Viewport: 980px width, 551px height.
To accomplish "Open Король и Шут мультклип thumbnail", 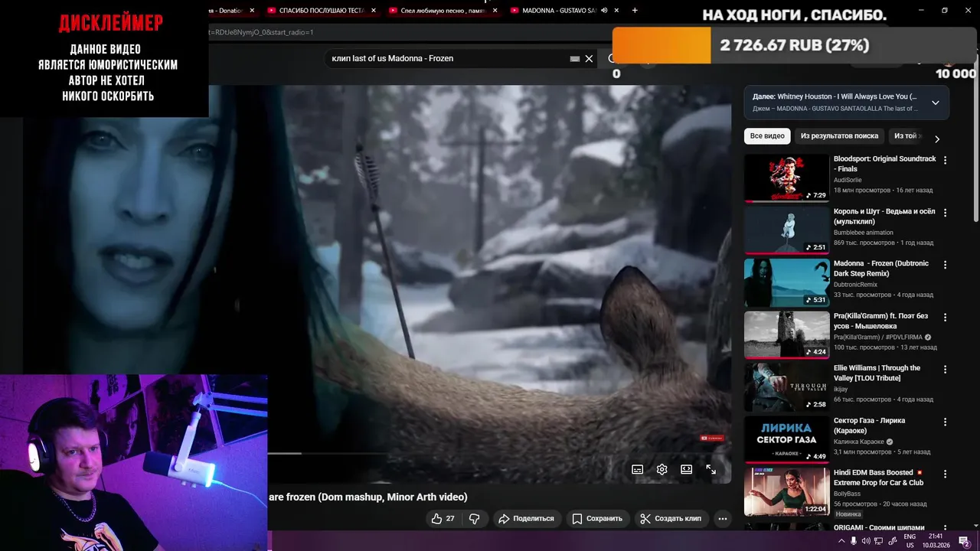I will [x=786, y=230].
